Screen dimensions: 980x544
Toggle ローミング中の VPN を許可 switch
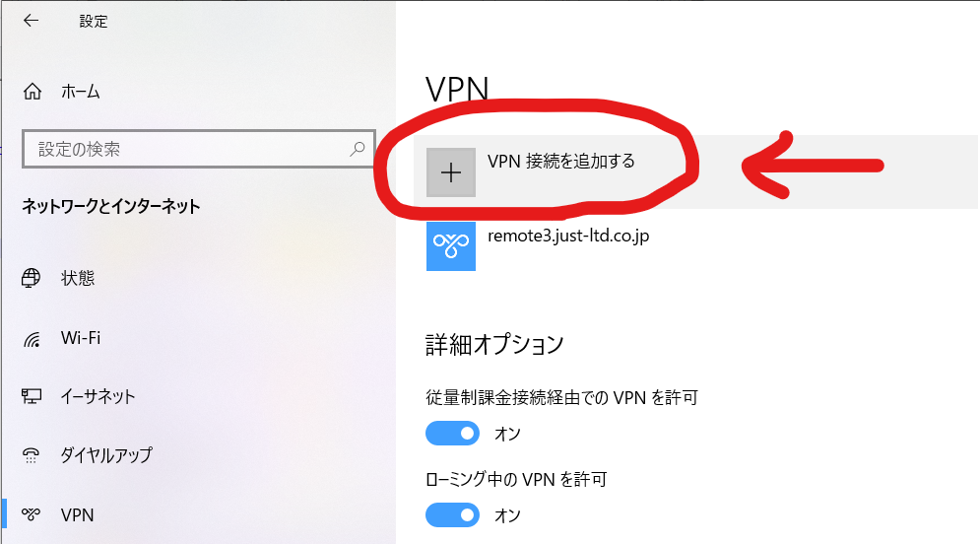(452, 515)
